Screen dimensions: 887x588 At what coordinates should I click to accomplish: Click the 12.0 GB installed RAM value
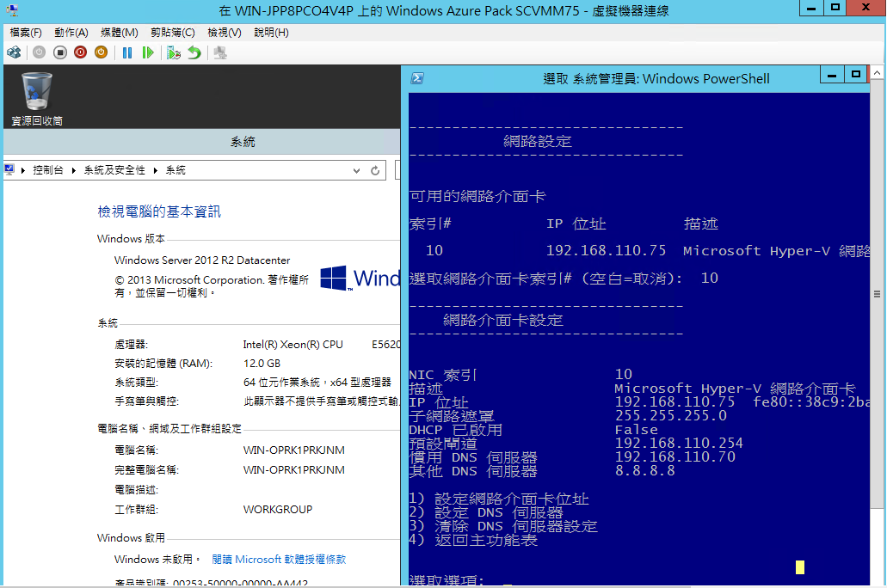(262, 364)
